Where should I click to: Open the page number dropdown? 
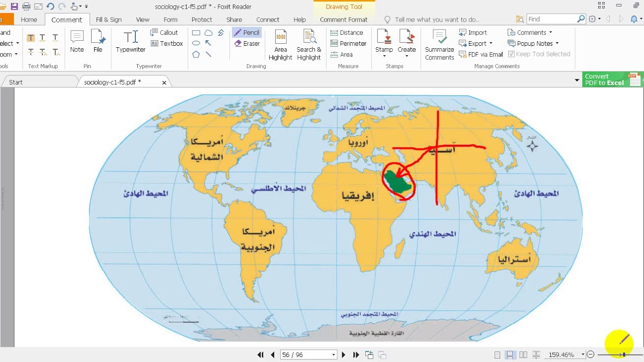click(333, 355)
